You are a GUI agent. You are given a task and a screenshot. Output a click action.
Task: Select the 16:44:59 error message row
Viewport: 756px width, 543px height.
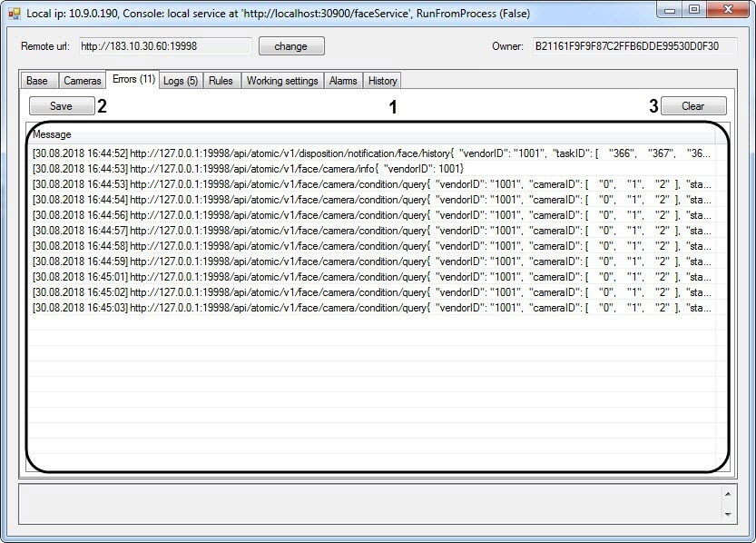click(371, 262)
